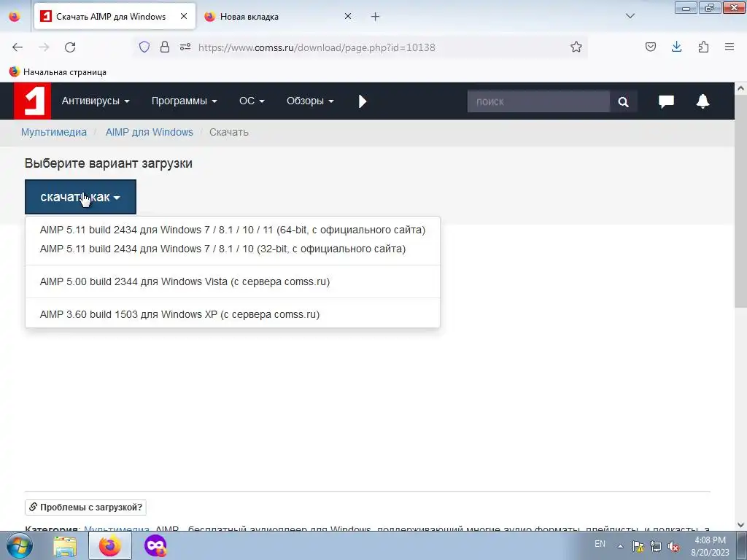Click the page vertical scrollbar thumb
This screenshot has width=747, height=560.
click(x=740, y=201)
